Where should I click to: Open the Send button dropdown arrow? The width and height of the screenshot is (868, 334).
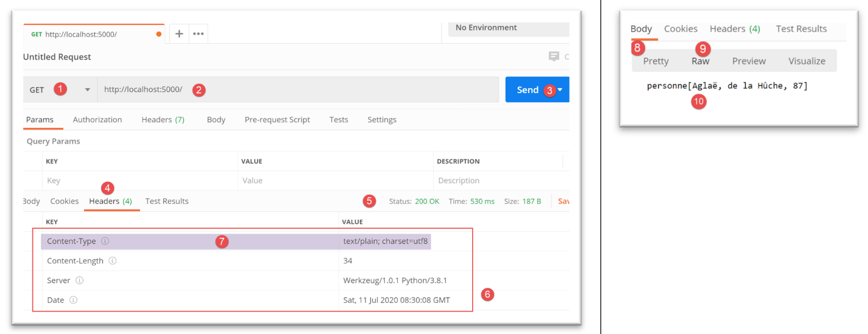click(x=560, y=90)
